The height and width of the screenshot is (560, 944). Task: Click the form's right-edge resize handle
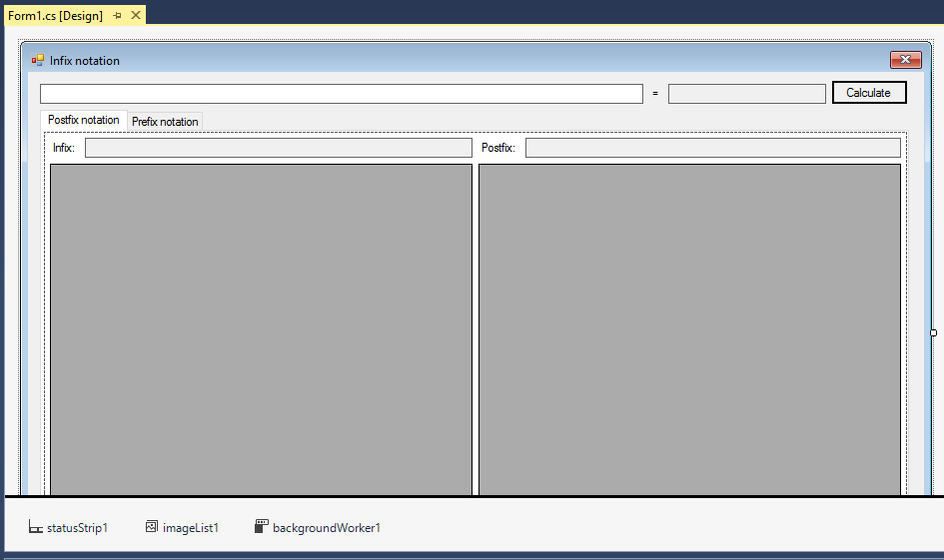click(x=933, y=332)
